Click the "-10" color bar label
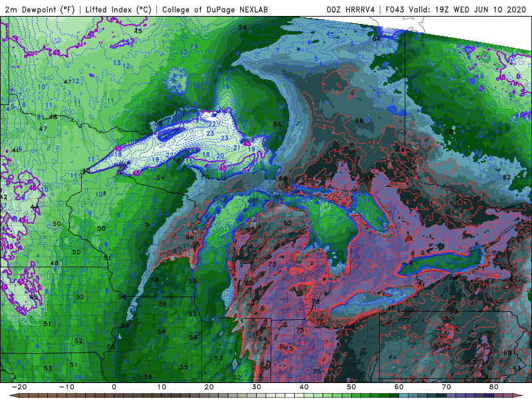532x399 pixels. pyautogui.click(x=66, y=387)
